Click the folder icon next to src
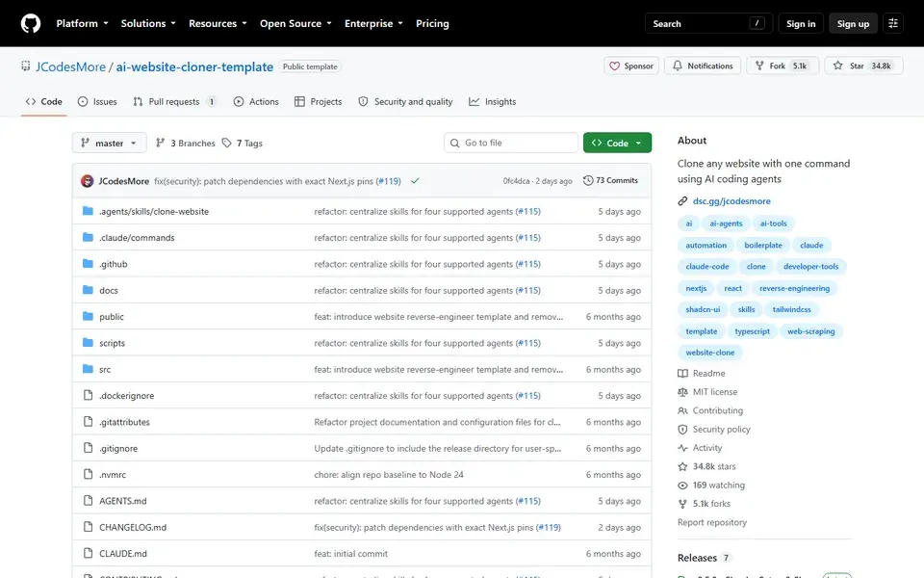The width and height of the screenshot is (924, 578). (88, 369)
